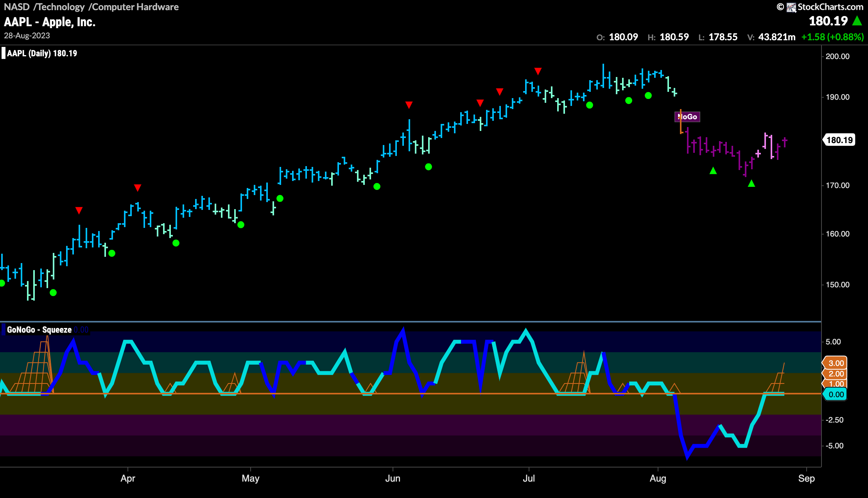Click the red down-triangle above the early April high
This screenshot has width=868, height=498.
coord(138,188)
